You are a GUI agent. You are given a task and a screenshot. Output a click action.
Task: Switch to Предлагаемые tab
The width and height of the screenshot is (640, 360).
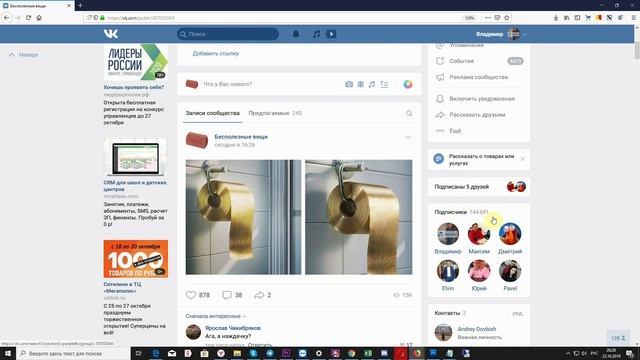click(x=275, y=113)
